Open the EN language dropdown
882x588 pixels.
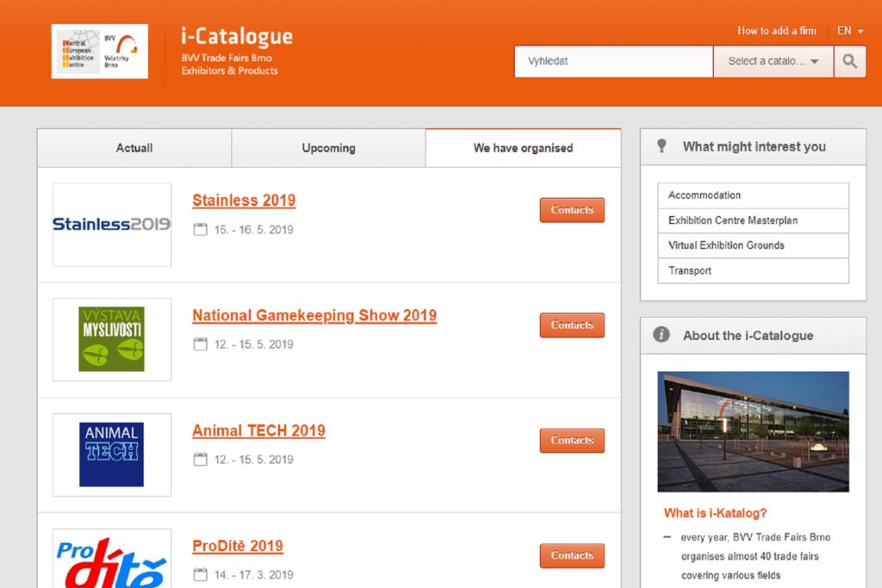tap(849, 31)
